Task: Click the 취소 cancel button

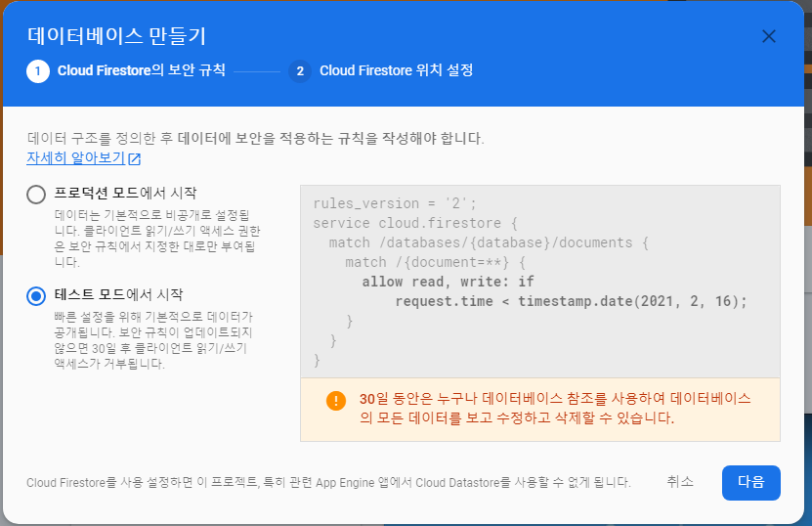Action: (679, 482)
